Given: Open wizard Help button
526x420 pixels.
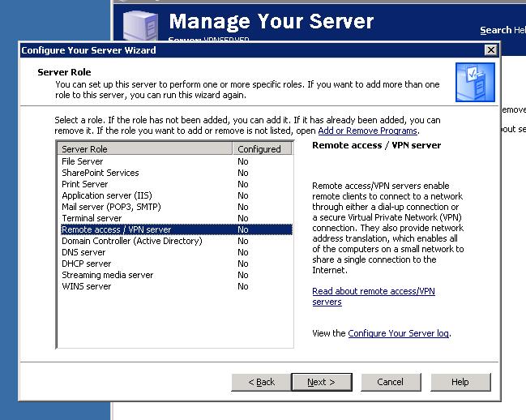Looking at the screenshot, I should tap(460, 382).
